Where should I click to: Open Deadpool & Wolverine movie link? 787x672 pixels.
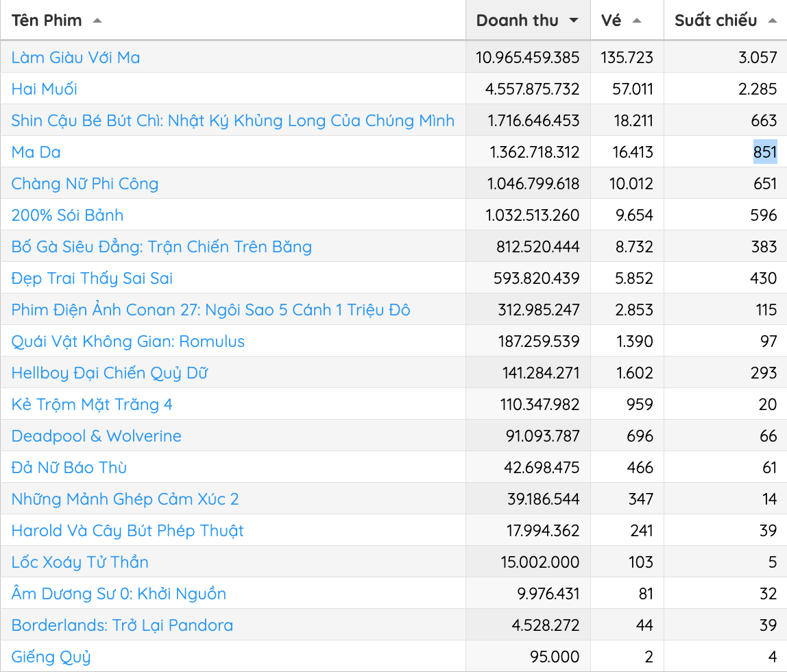[x=97, y=436]
